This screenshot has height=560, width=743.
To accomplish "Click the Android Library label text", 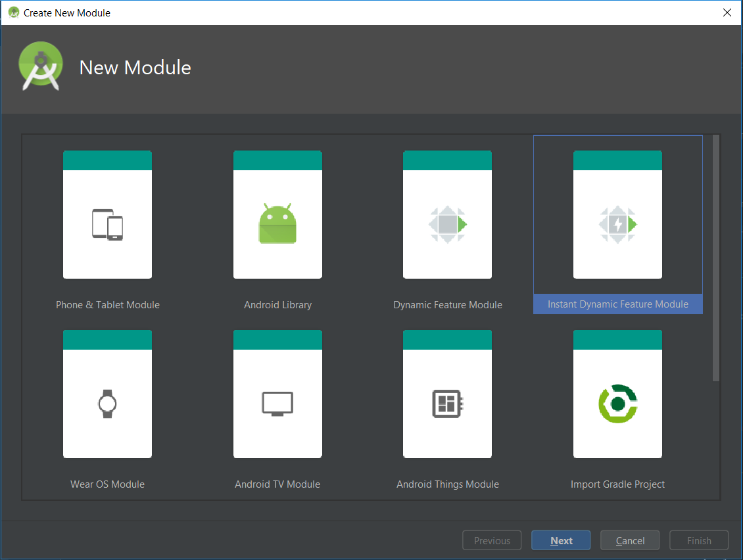I will tap(277, 304).
